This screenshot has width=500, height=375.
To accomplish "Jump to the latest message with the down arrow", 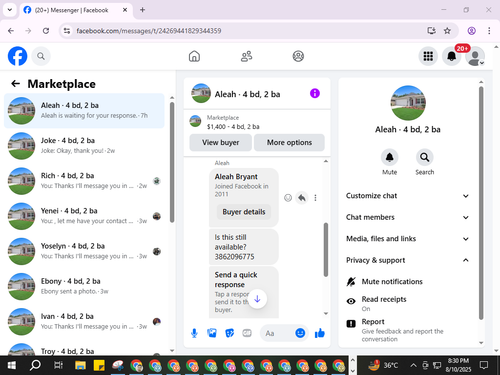I will pos(257,299).
